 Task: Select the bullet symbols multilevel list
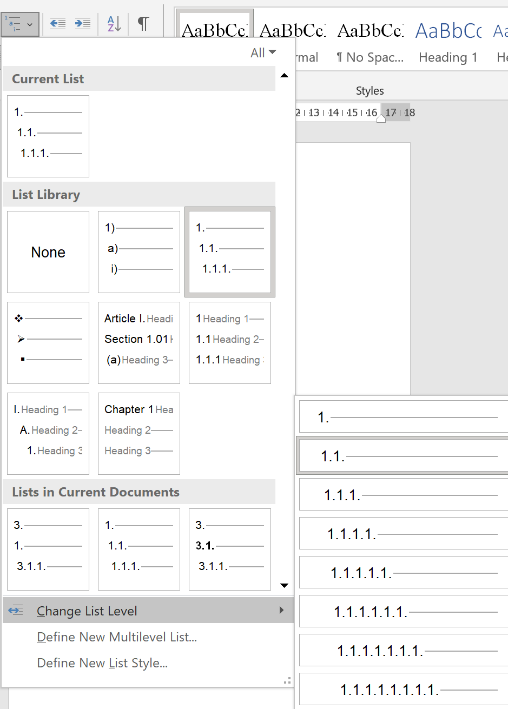pyautogui.click(x=48, y=343)
